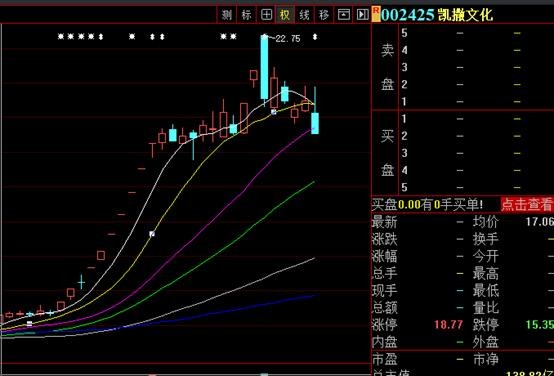Image resolution: width=554 pixels, height=376 pixels.
Task: Click the 量比 volume ratio label
Action: pos(486,308)
